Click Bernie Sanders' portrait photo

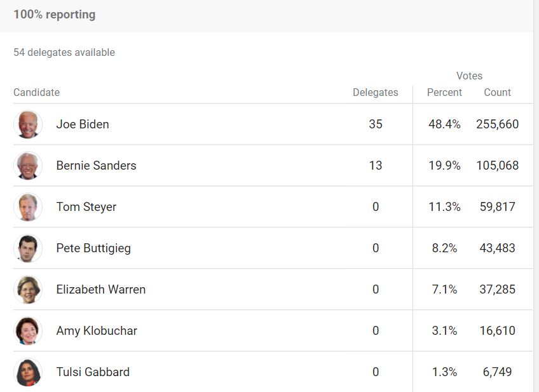[x=28, y=166]
